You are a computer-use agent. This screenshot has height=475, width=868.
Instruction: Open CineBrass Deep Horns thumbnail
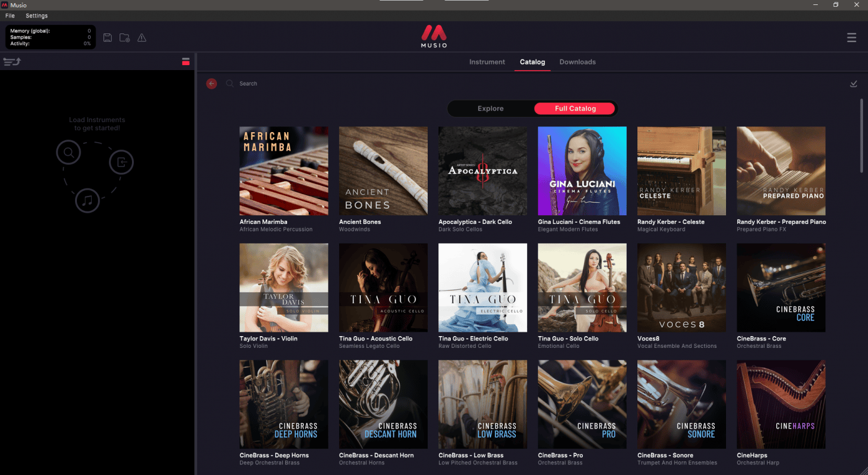point(284,404)
